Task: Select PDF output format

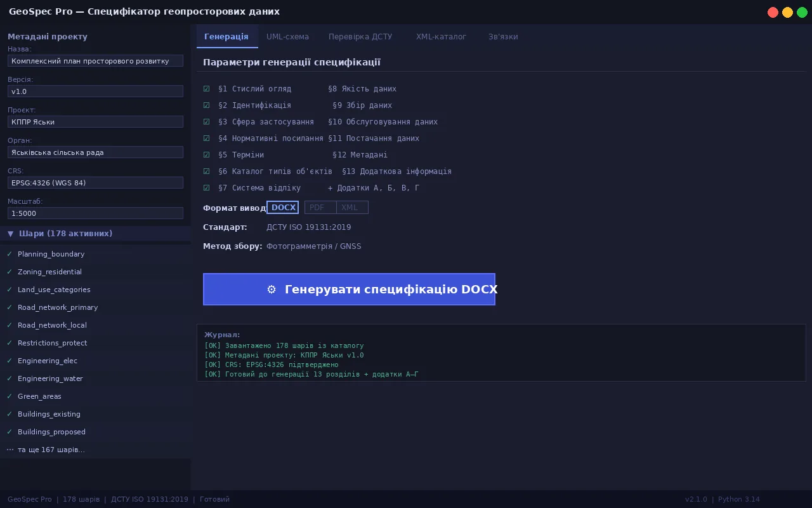Action: pyautogui.click(x=320, y=208)
